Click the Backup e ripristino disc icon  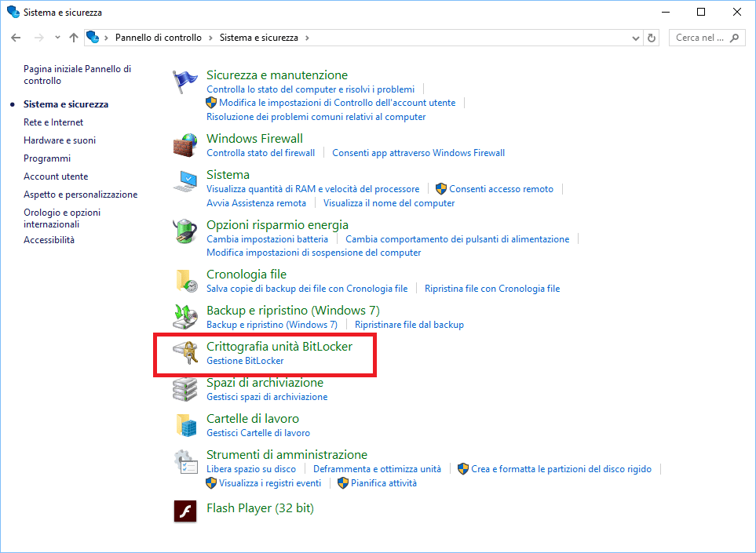185,317
